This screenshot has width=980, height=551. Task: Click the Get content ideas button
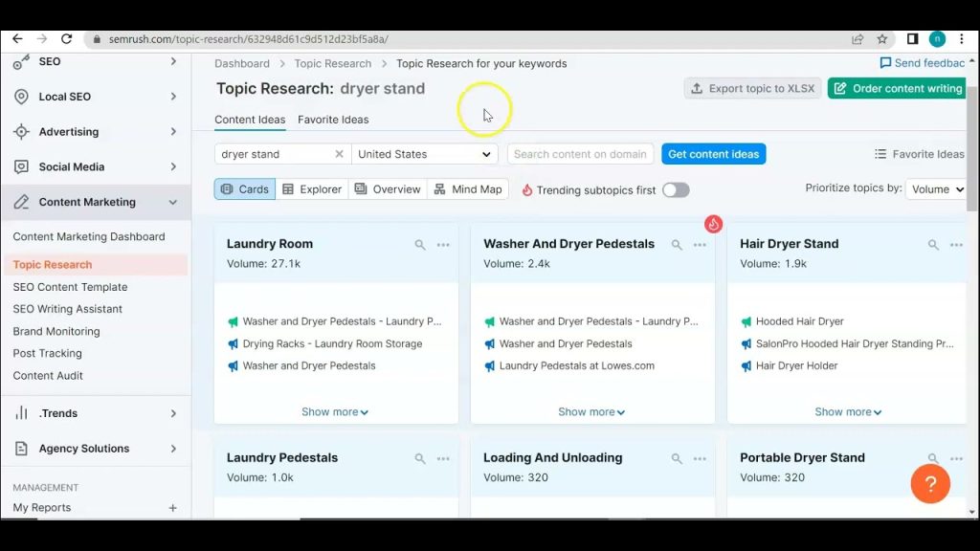pyautogui.click(x=713, y=153)
